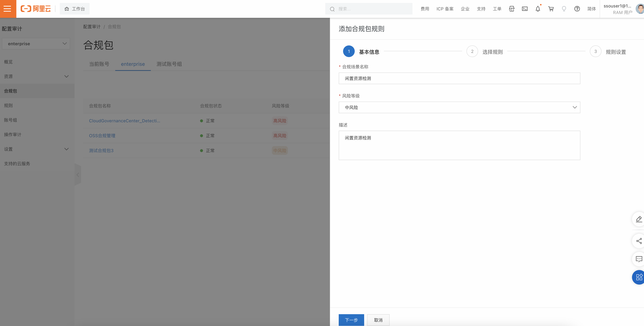Switch to the 测试账号组 tab
Screen dimensions: 644x326
169,64
